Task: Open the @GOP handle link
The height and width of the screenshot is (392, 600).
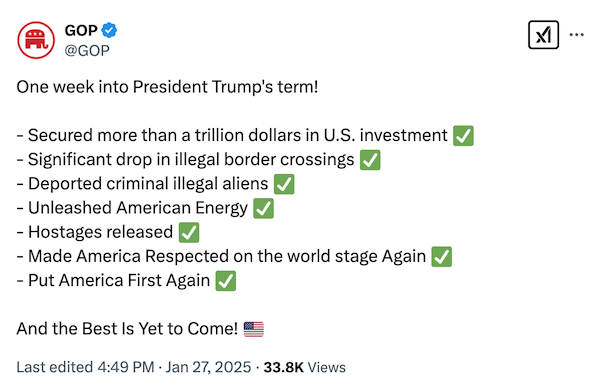Action: [x=87, y=51]
